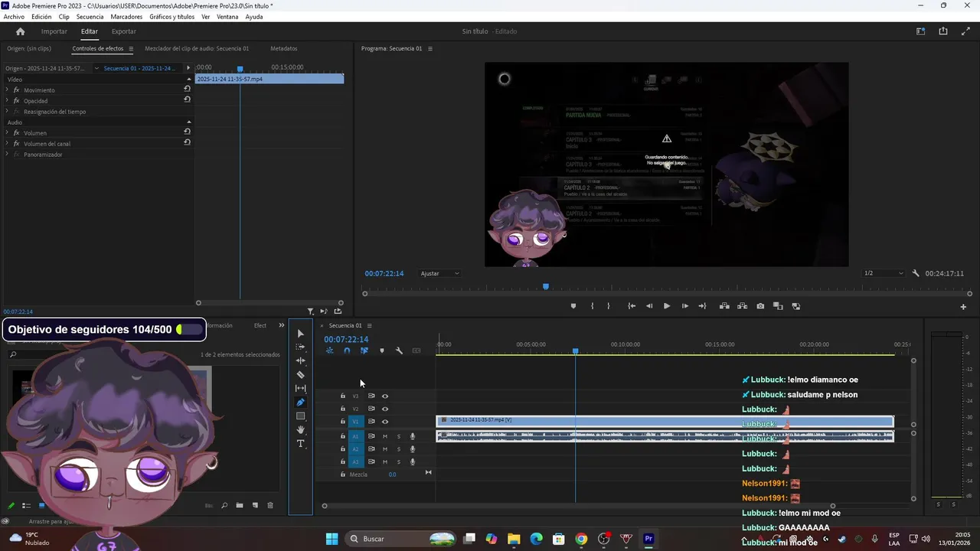Select the Hand tool

pyautogui.click(x=300, y=430)
